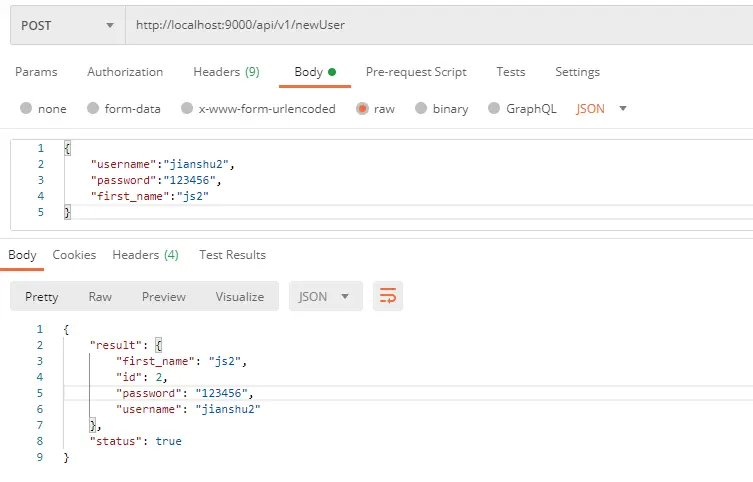Go to the Tests tab
753x482 pixels.
[x=510, y=72]
